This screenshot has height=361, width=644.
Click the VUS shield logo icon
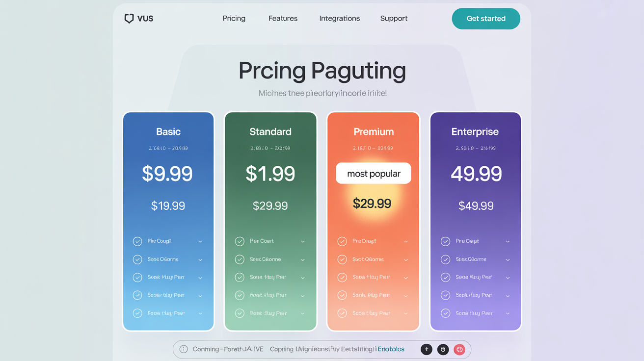(129, 18)
